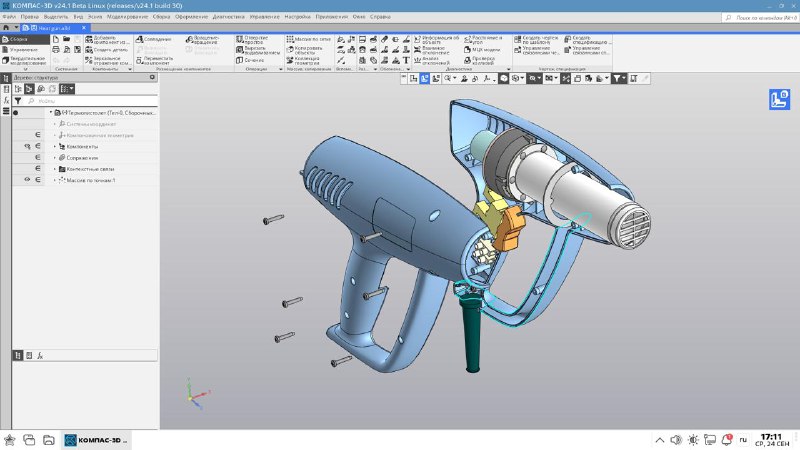The image size is (800, 450).
Task: Toggle the pin on the 'Дерево: структура' panel
Action: 153,77
